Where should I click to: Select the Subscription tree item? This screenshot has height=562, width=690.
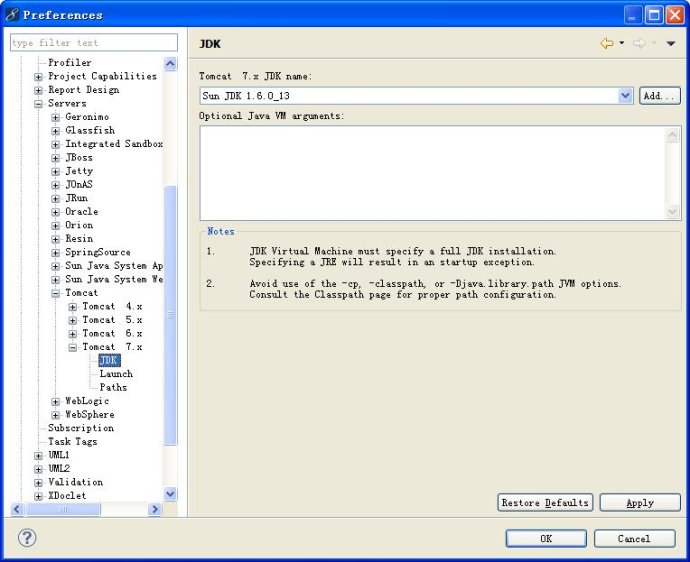click(81, 428)
